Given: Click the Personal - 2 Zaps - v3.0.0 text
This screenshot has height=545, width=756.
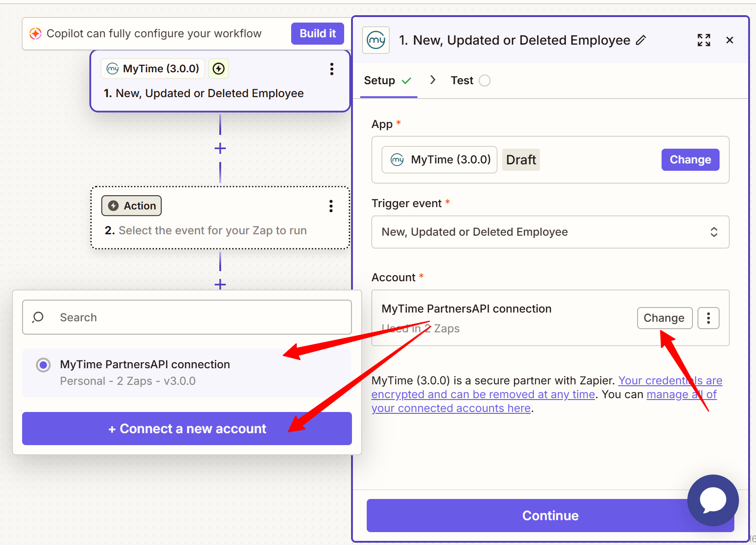Looking at the screenshot, I should [x=128, y=381].
